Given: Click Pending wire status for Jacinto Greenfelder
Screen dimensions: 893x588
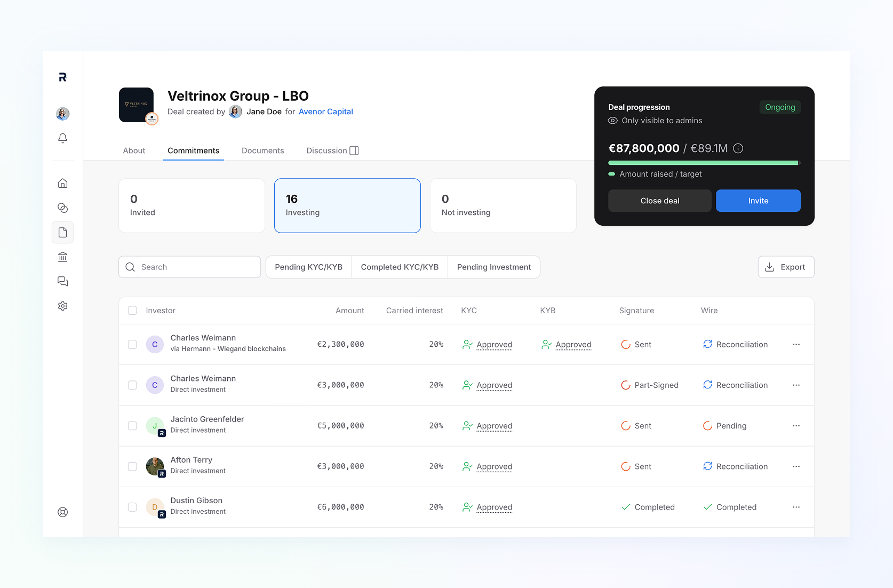Looking at the screenshot, I should point(724,426).
